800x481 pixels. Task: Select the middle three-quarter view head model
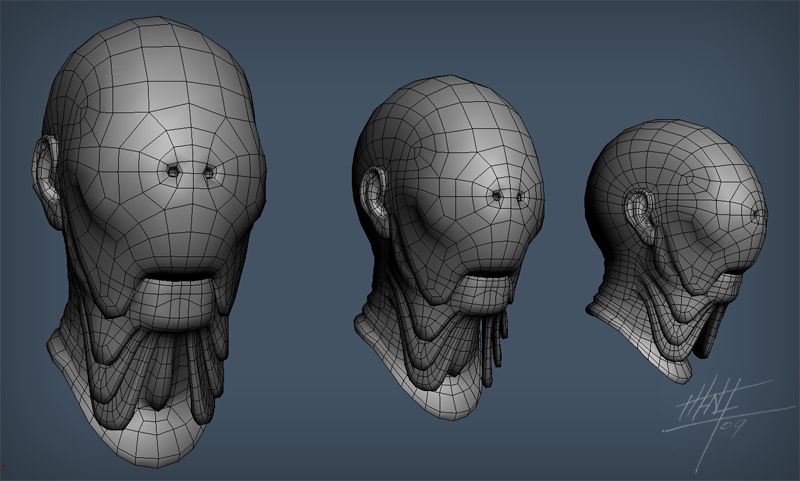(448, 247)
